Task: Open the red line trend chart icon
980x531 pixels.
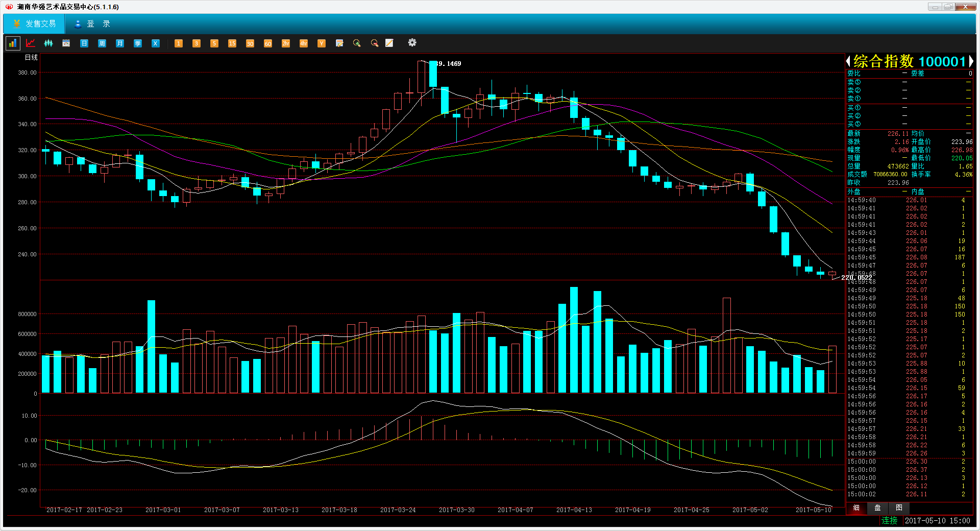Action: coord(31,43)
